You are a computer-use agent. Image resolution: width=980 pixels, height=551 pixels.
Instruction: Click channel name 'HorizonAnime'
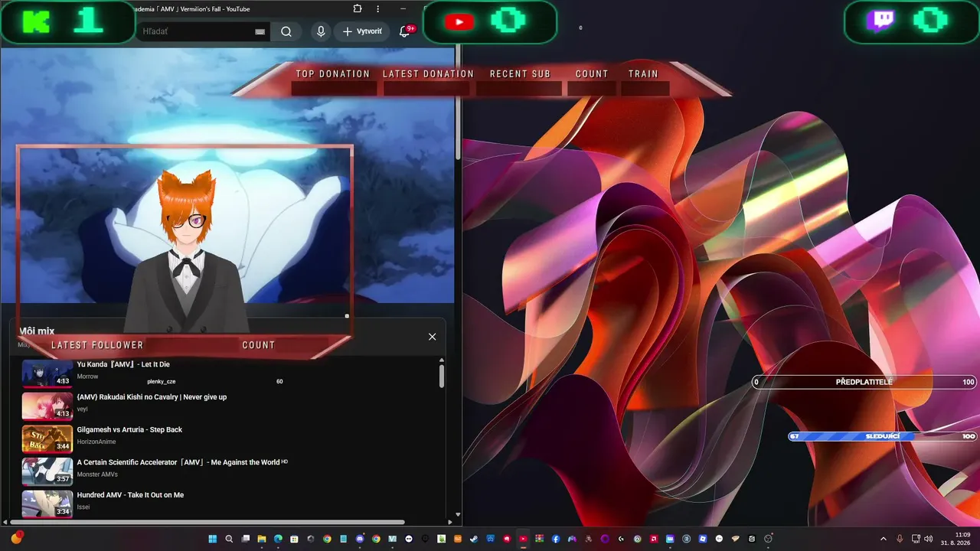[96, 442]
